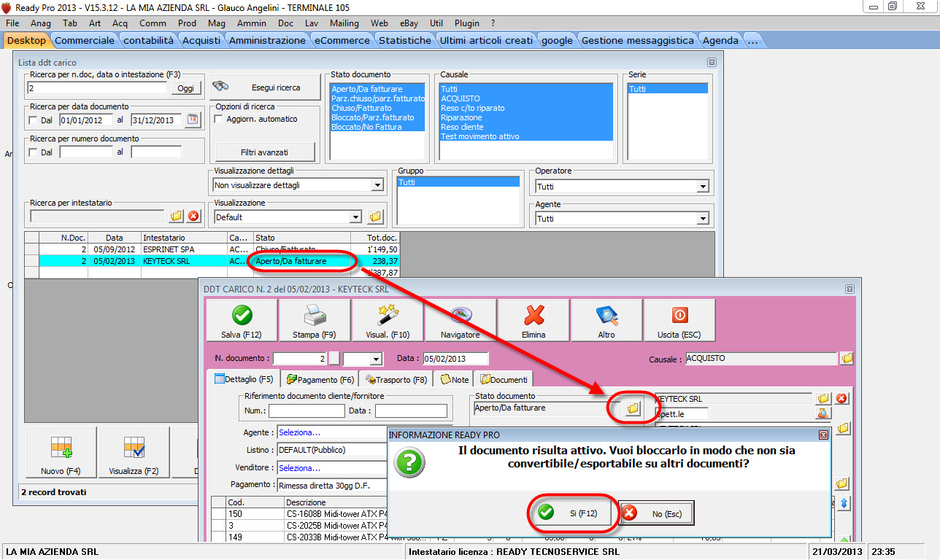Image resolution: width=940 pixels, height=560 pixels.
Task: Open the calendar picker next to 31/12/2013
Action: (193, 120)
